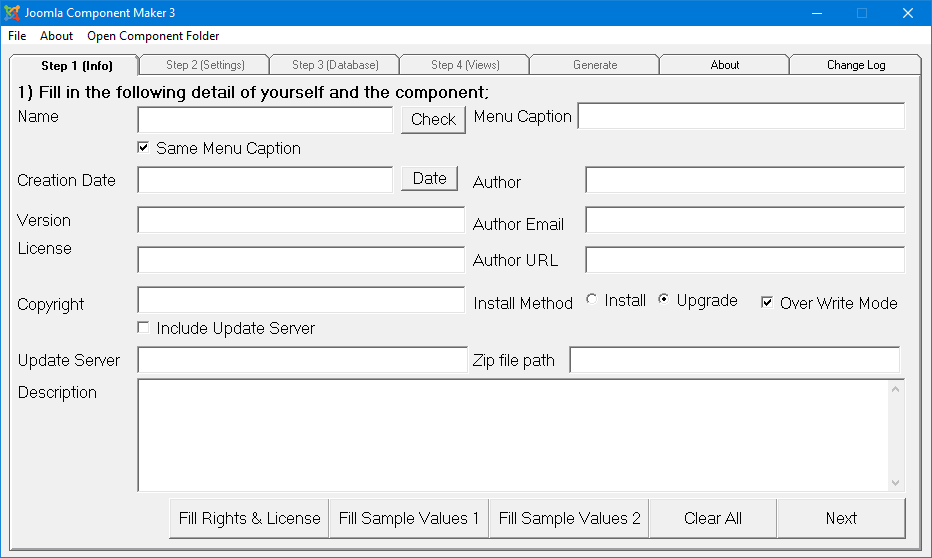Switch to Step 4 (Views) tab
The width and height of the screenshot is (932, 558).
pyautogui.click(x=465, y=65)
